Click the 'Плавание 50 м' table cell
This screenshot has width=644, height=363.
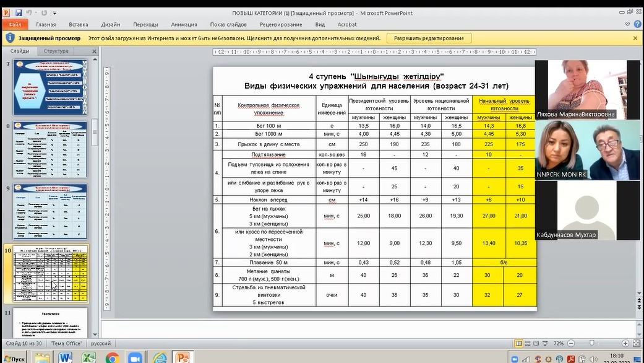(268, 262)
